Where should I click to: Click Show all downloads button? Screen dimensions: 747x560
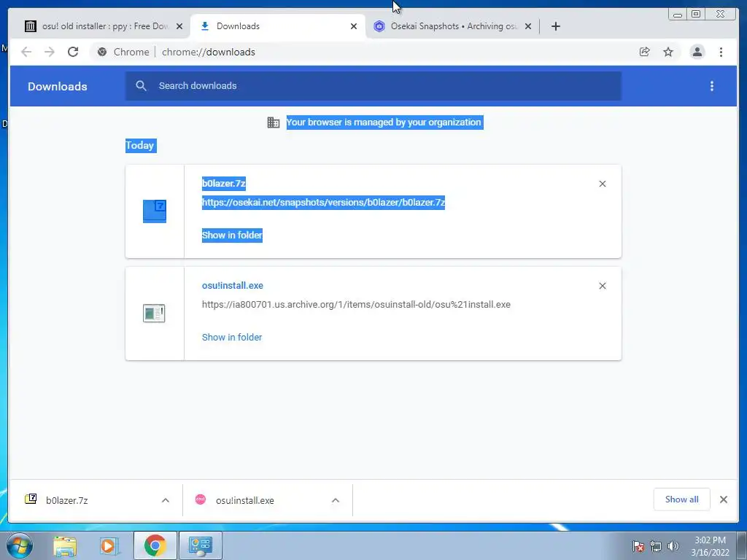(682, 499)
